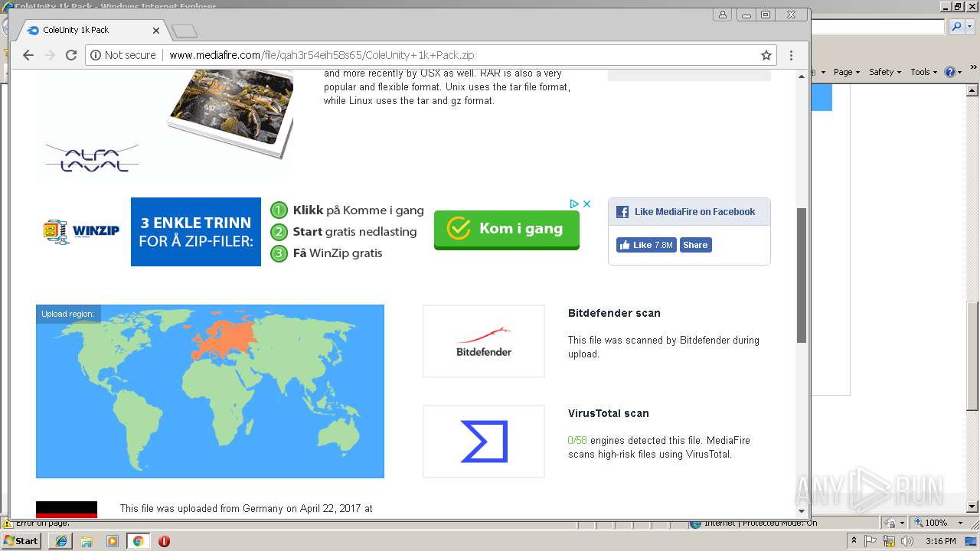Click the Kom i gang button
The height and width of the screenshot is (551, 980).
point(506,229)
